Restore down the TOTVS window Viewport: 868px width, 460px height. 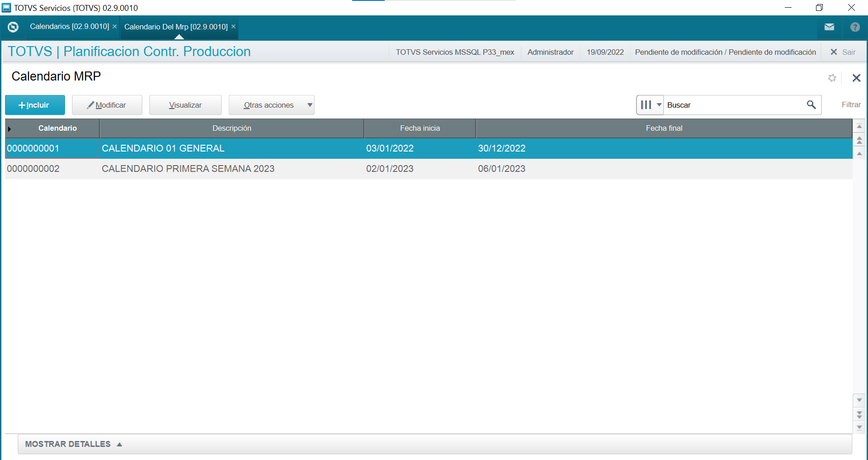click(819, 8)
